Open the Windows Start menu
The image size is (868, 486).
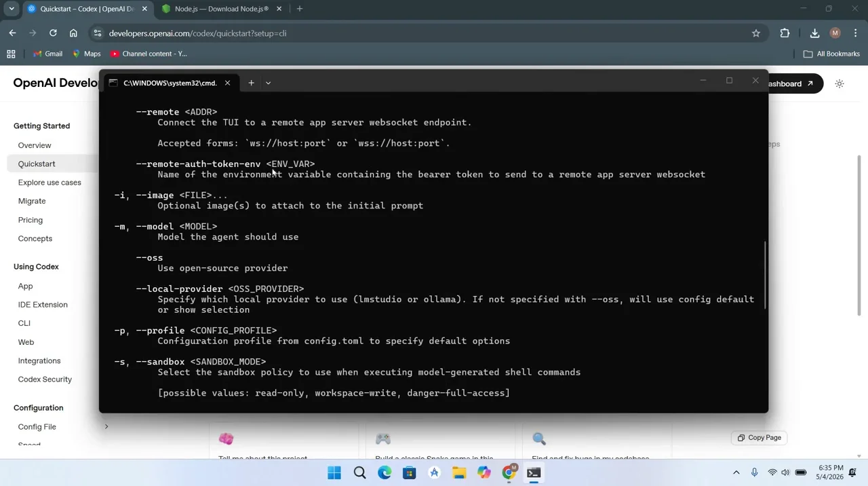(334, 472)
